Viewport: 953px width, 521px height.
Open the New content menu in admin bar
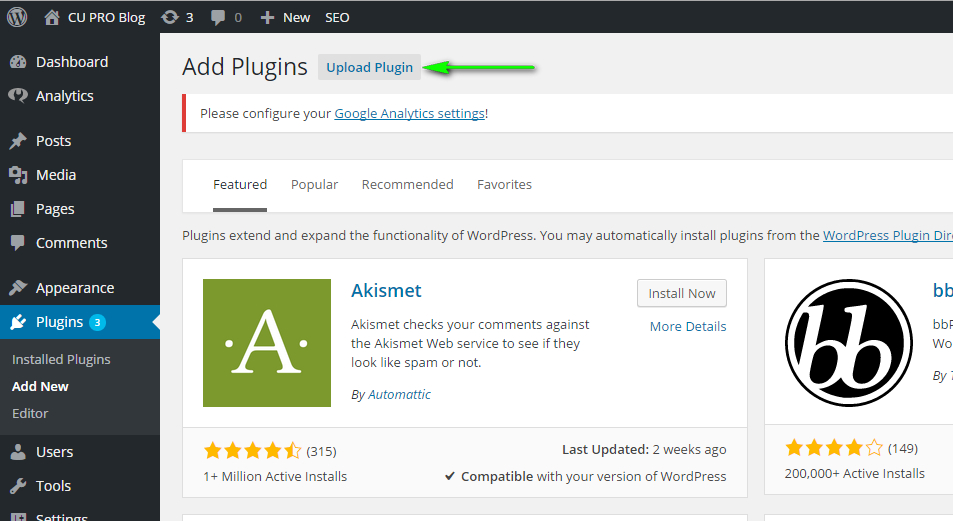click(x=297, y=18)
